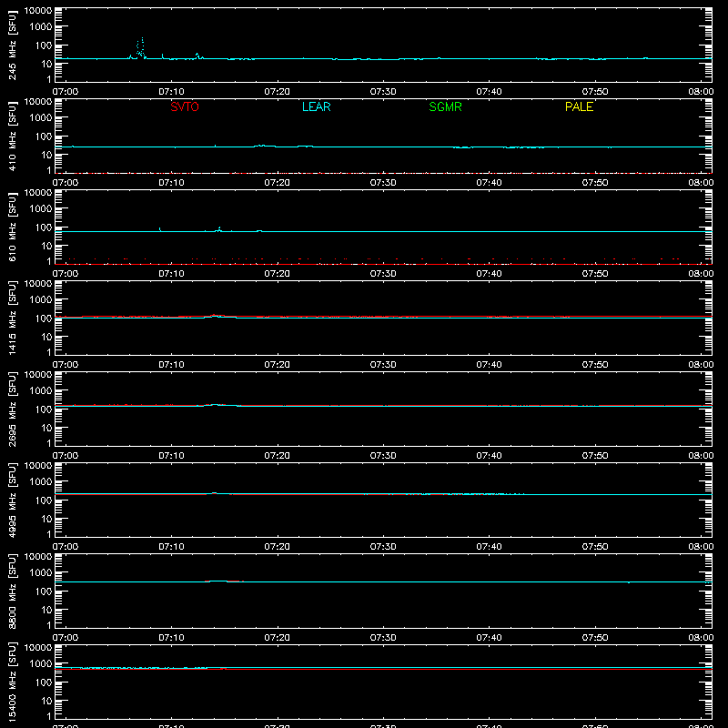Click '07:30' tick below the 8800 MHz plot

click(383, 638)
